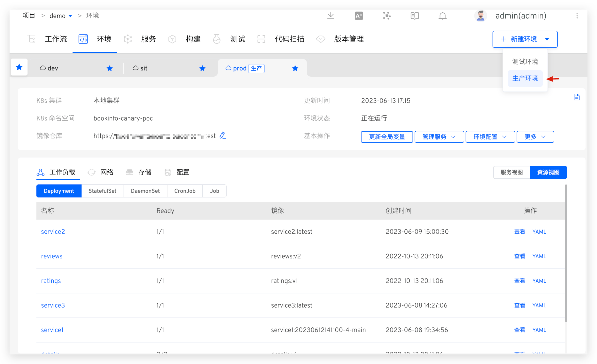The image size is (597, 364).
Task: Click the three-dot menu beside admin
Action: (577, 16)
